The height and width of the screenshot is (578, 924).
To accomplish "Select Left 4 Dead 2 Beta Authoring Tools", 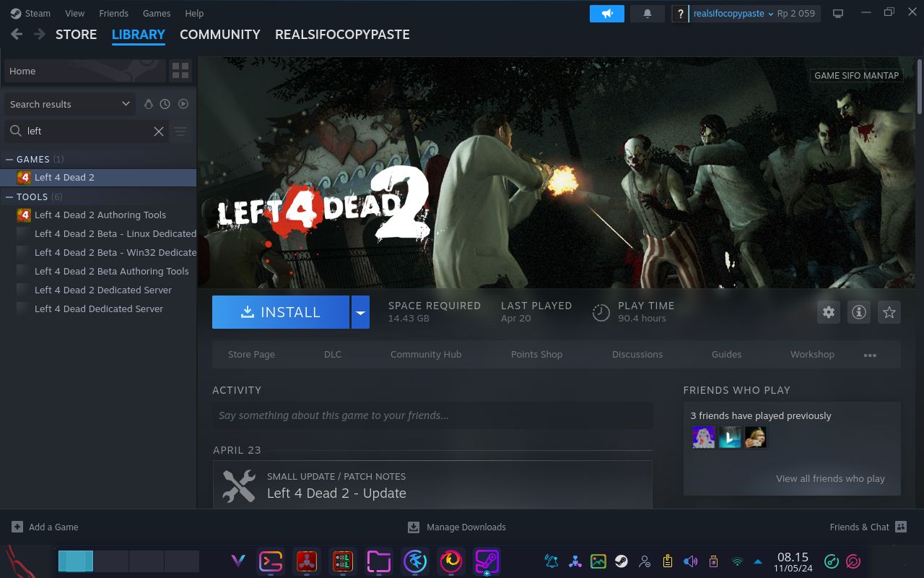I will point(98,271).
